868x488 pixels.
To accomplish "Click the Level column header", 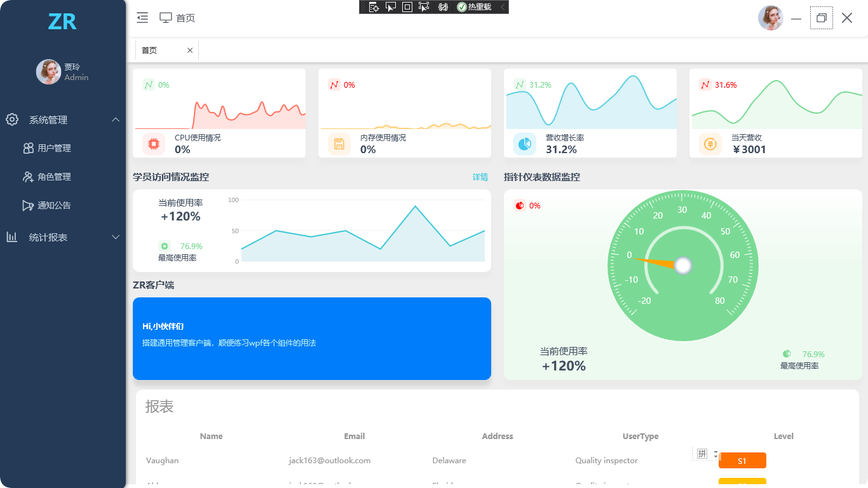I will click(x=783, y=436).
